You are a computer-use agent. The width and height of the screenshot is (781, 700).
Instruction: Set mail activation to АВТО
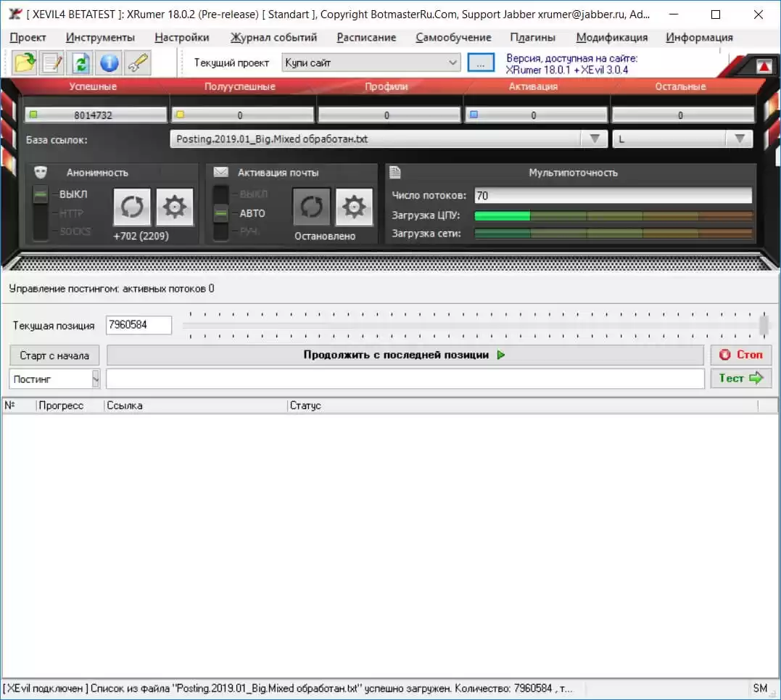tap(252, 213)
